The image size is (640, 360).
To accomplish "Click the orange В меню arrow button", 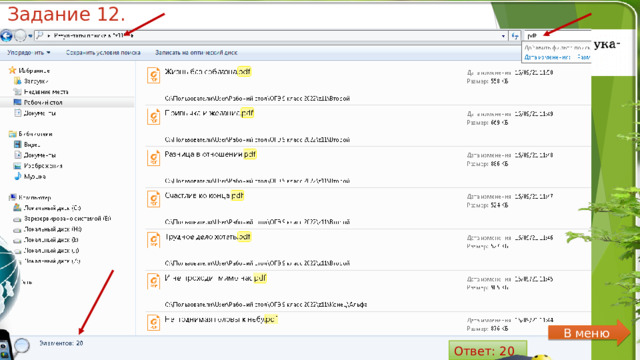I will [x=589, y=333].
